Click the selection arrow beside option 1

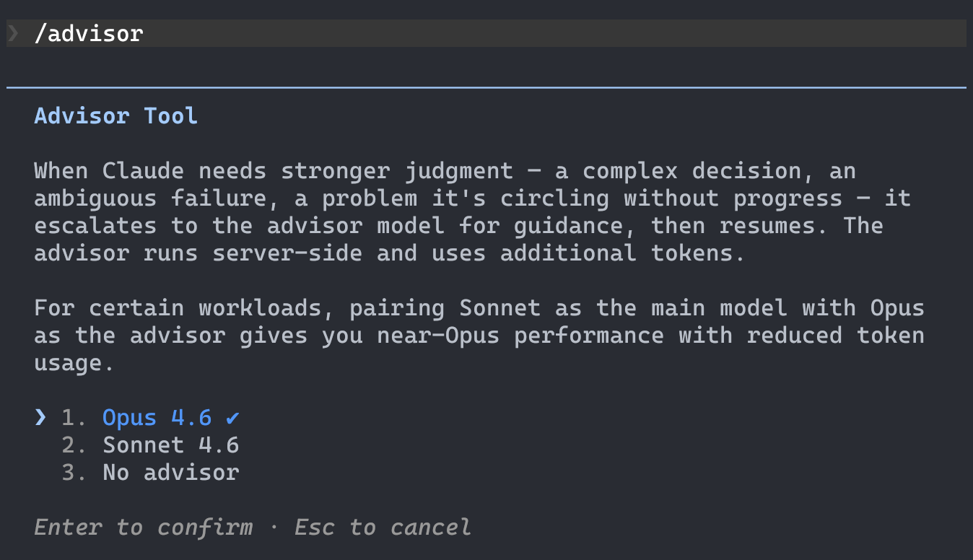click(40, 418)
